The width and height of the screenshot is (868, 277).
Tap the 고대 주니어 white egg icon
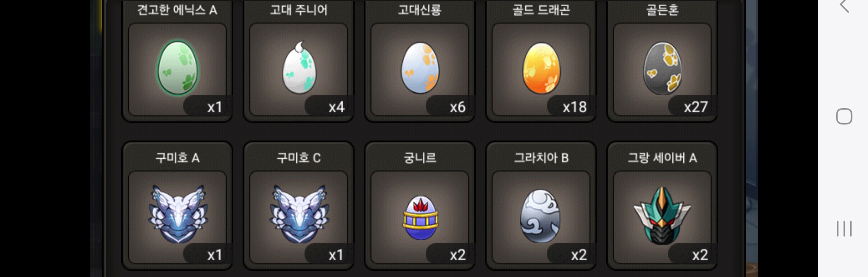299,67
